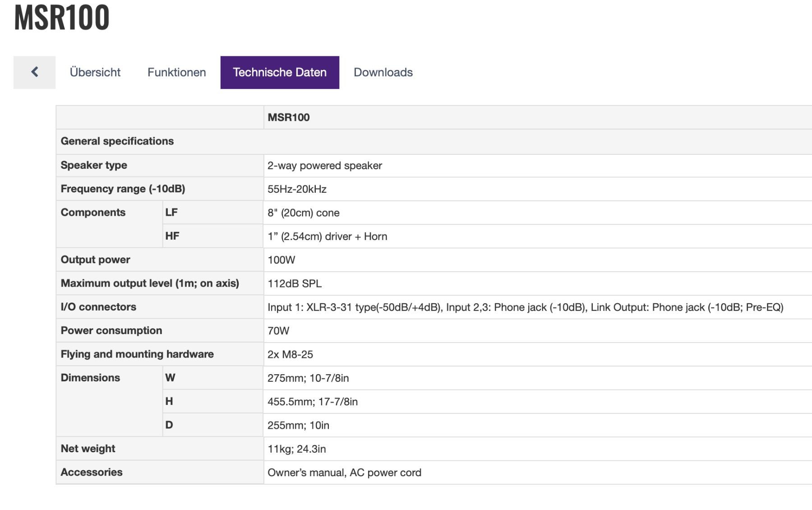
Task: Click the 2-way powered speaker value
Action: click(x=324, y=166)
